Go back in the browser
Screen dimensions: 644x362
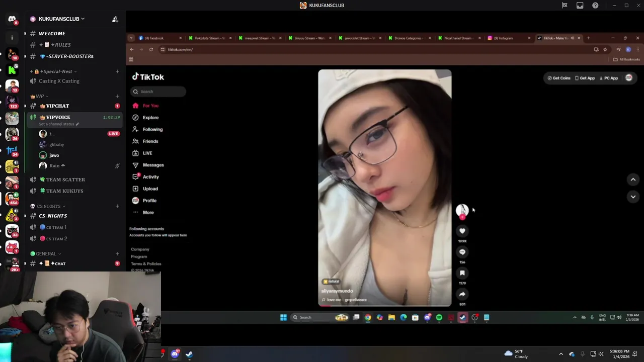[x=132, y=49]
